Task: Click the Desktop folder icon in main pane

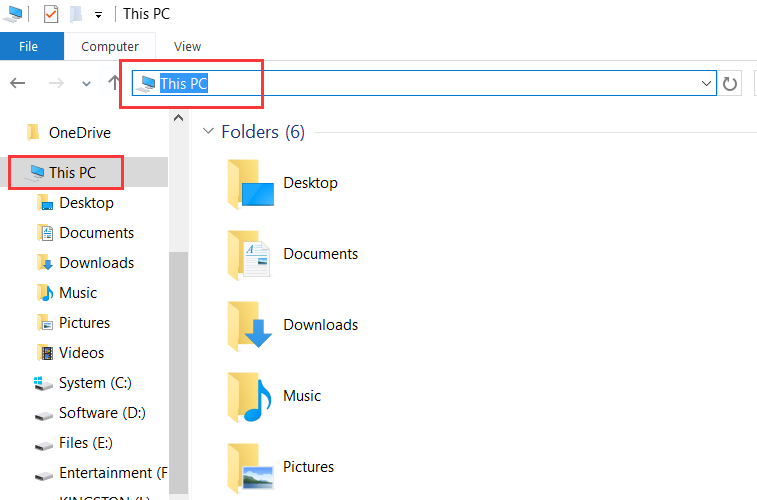Action: [250, 185]
